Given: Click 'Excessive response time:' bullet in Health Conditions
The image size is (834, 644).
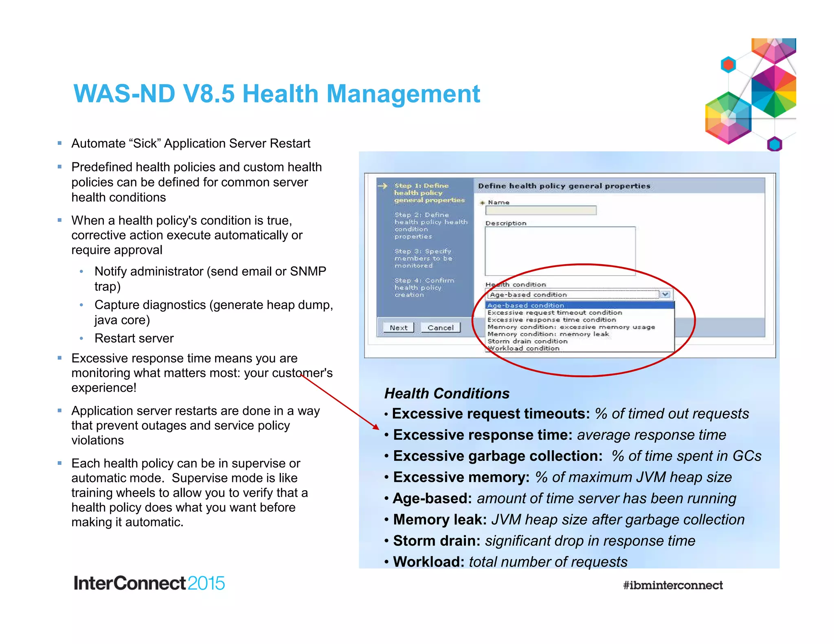Looking at the screenshot, I should 483,435.
